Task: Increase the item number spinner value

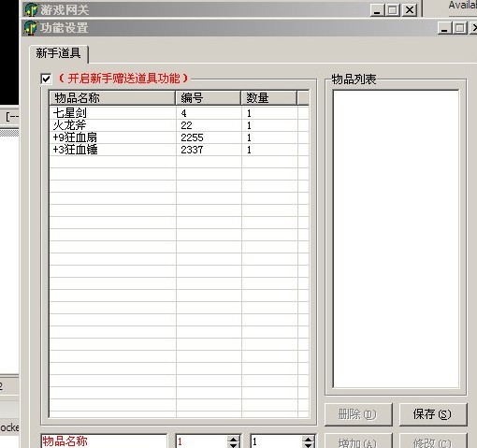Action: pyautogui.click(x=233, y=440)
